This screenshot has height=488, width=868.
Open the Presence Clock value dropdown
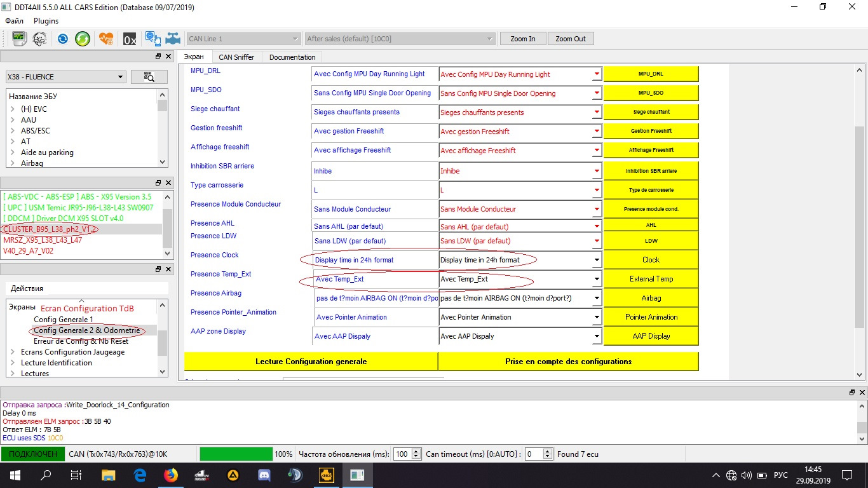click(597, 260)
